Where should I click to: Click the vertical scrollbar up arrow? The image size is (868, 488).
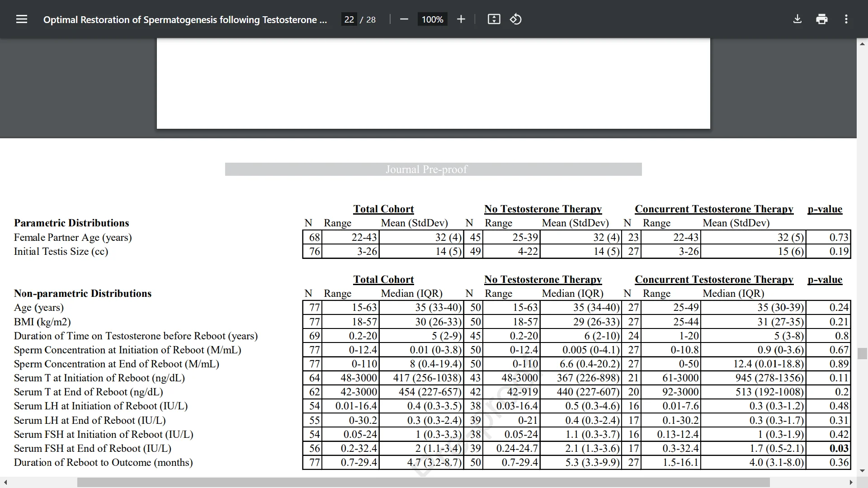pyautogui.click(x=862, y=44)
